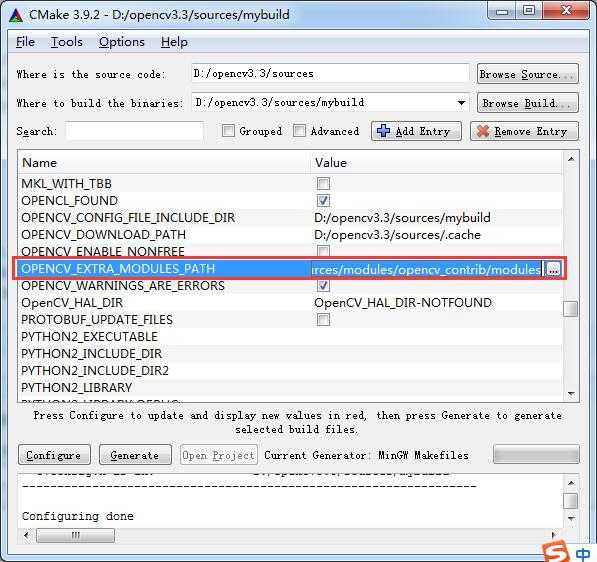Click the cache list scroll up arrow

coord(570,159)
